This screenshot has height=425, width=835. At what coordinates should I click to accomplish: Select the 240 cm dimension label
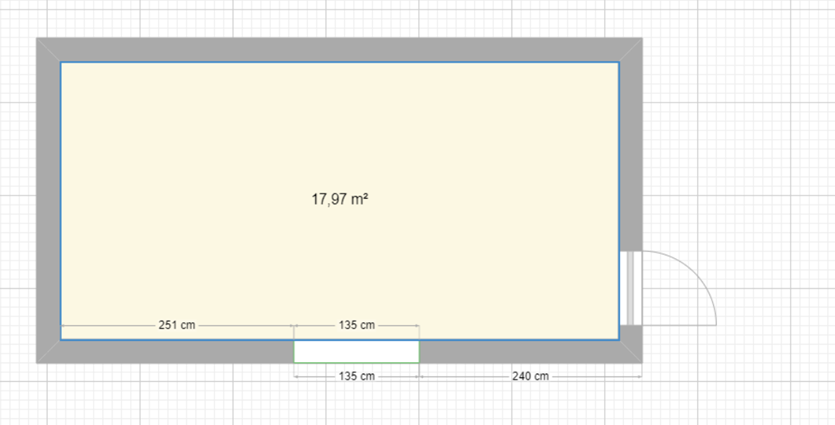[529, 376]
